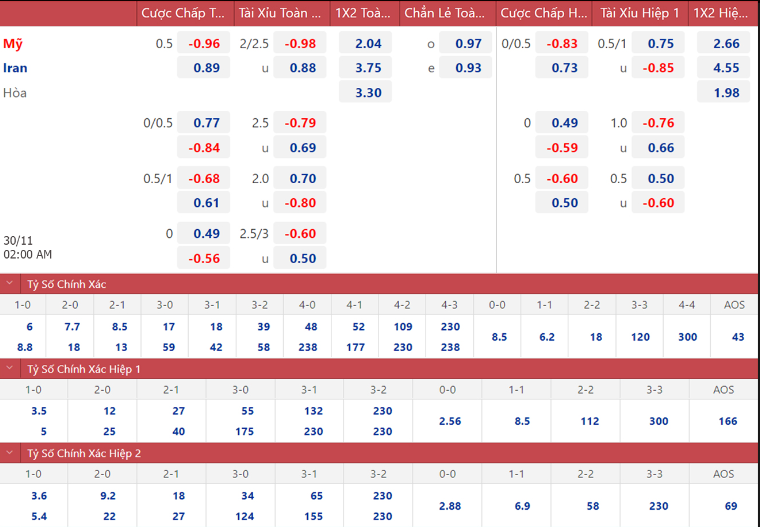Collapse the Tỷ Số Chính Xác Hiệp 1 section

point(10,368)
